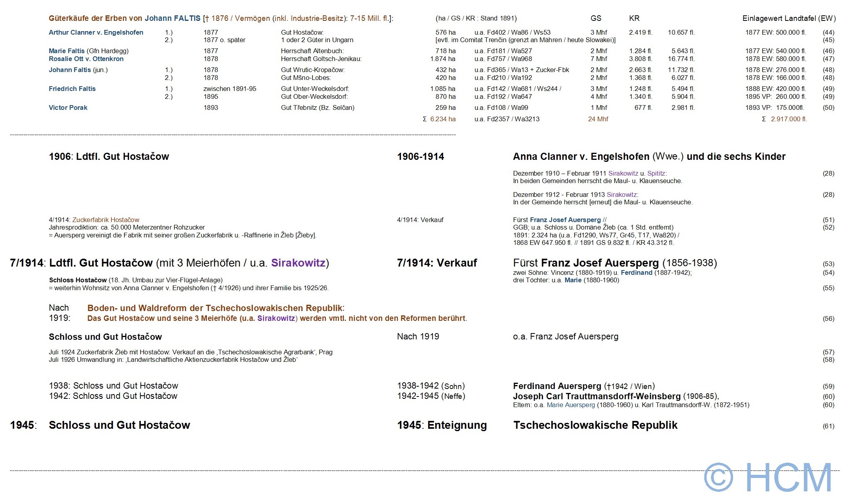The height and width of the screenshot is (502, 868).
Task: Click 'Joseph Carl Trauttmansdorff-Weinsberg' name
Action: pos(597,396)
